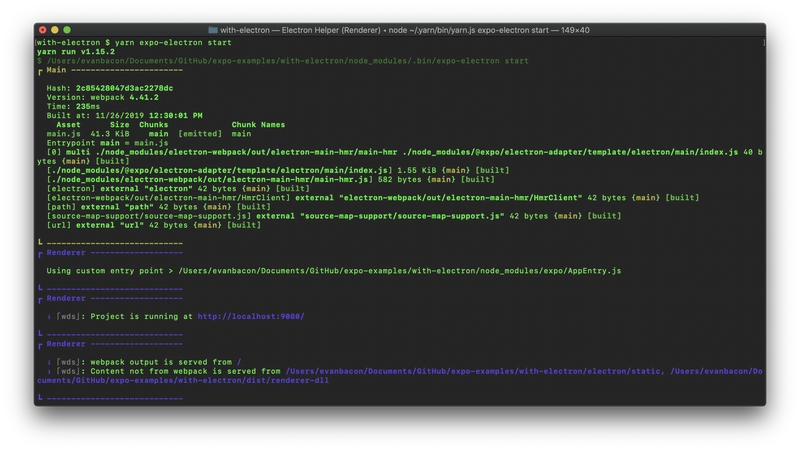Click the electron/static path text
This screenshot has width=800, height=451.
[x=473, y=371]
